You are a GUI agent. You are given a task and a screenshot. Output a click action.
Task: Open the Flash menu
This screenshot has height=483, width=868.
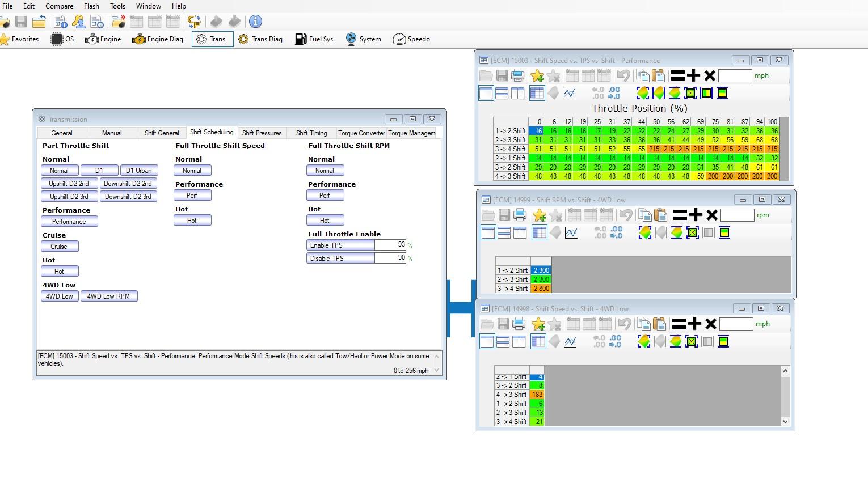(x=91, y=6)
